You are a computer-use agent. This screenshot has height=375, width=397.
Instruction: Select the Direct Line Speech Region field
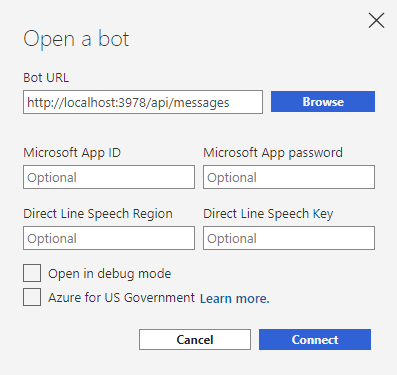(109, 238)
